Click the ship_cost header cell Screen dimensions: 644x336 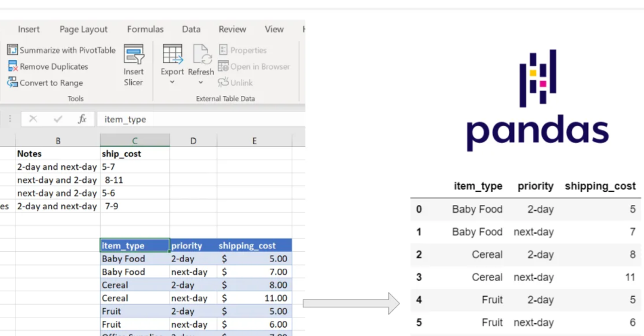click(135, 154)
